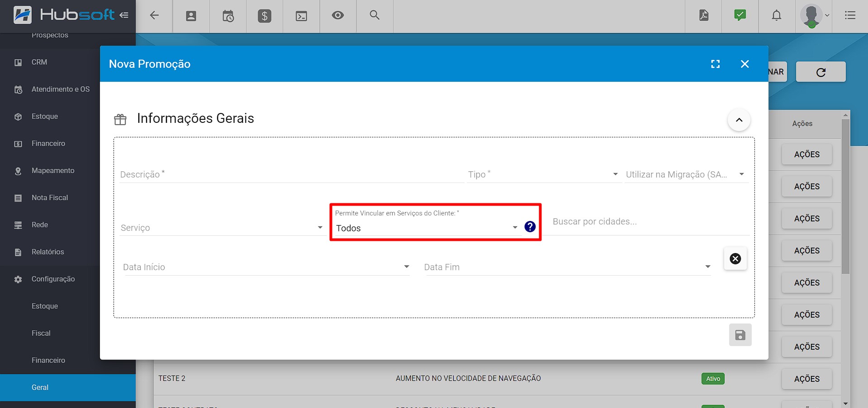Viewport: 868px width, 408px height.
Task: Open Nota Fiscal in the sidebar
Action: click(50, 198)
